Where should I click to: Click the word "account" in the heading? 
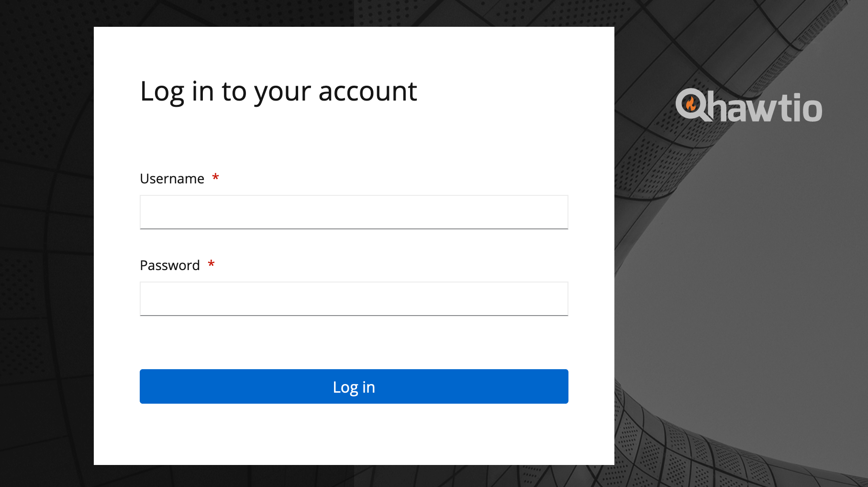367,91
